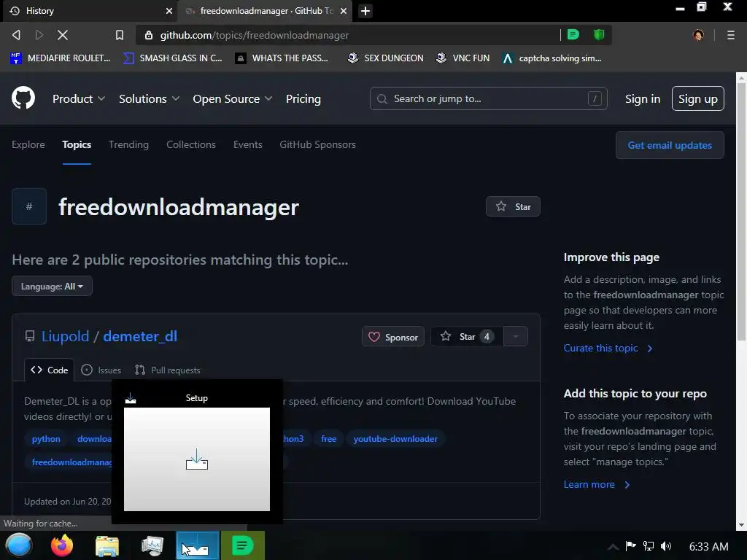This screenshot has width=747, height=560.
Task: Open the VNC FUN bookmark
Action: pyautogui.click(x=463, y=58)
